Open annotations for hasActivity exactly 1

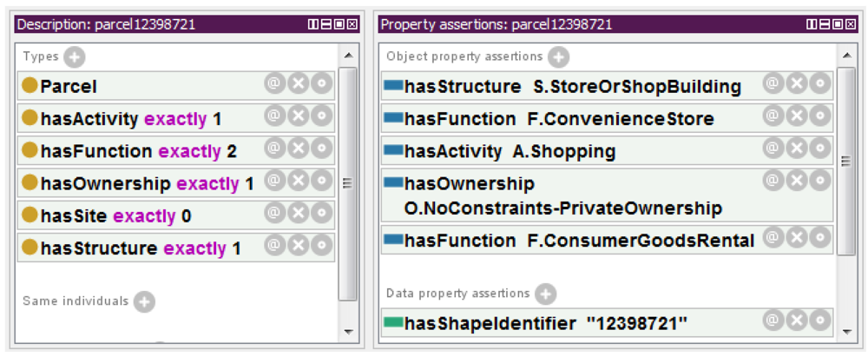[274, 116]
